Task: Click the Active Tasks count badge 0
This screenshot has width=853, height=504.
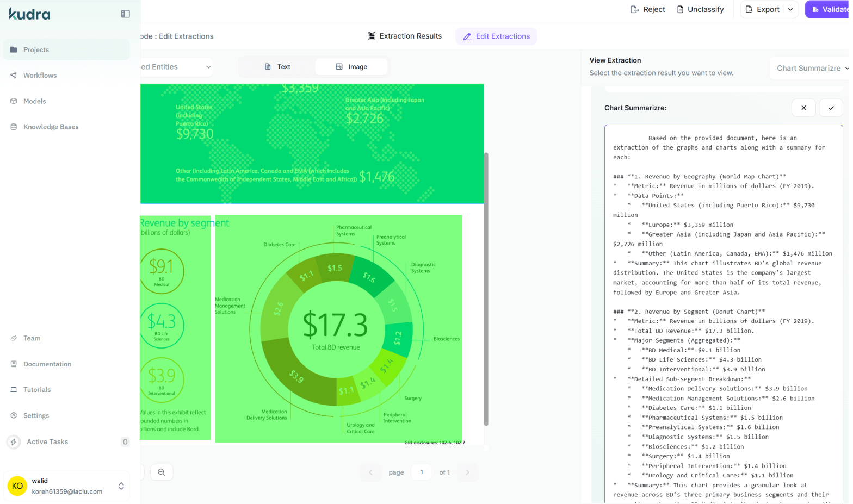Action: (125, 442)
